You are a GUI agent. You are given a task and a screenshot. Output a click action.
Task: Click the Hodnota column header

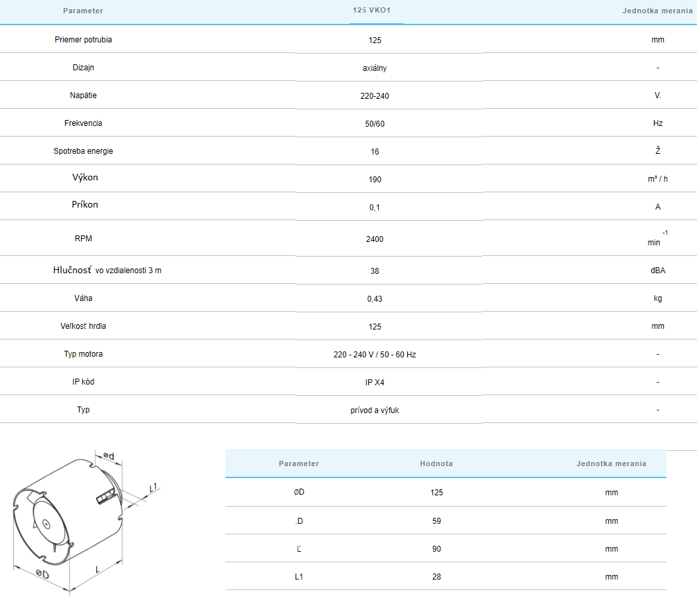tap(436, 463)
